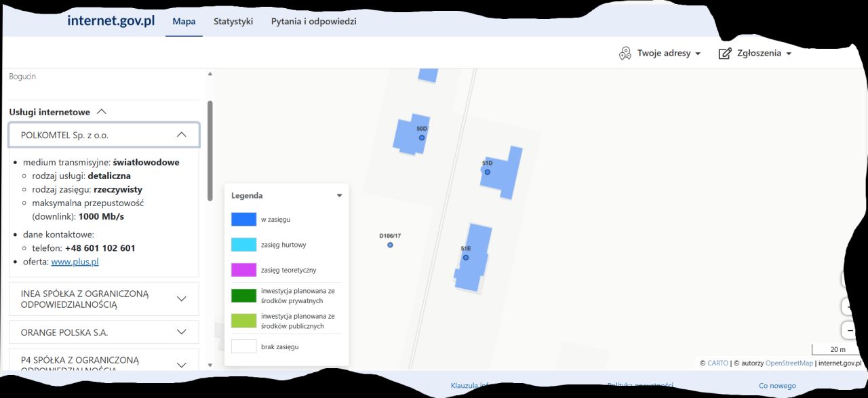
Task: Click phone number +48 601 102 601
Action: coord(100,248)
